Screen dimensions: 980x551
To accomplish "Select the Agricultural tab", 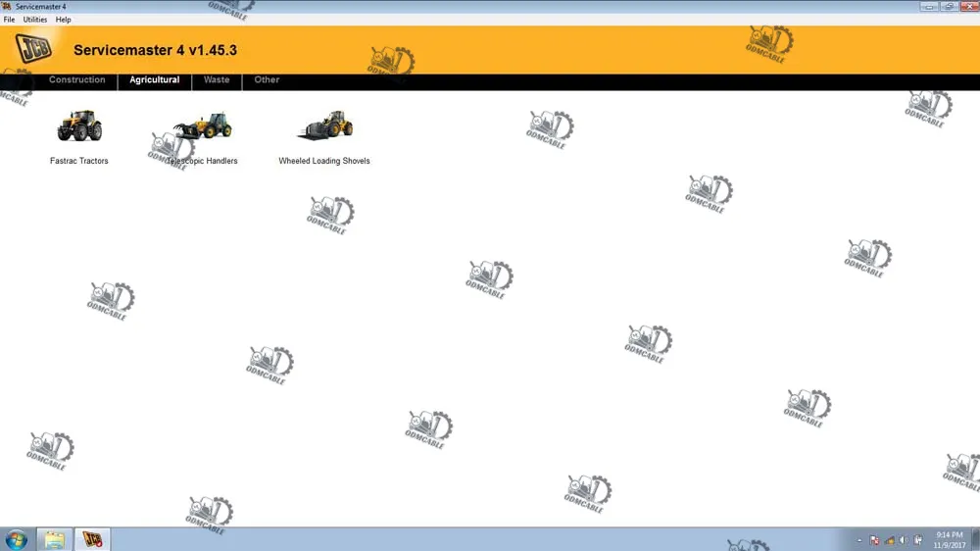I will point(155,80).
